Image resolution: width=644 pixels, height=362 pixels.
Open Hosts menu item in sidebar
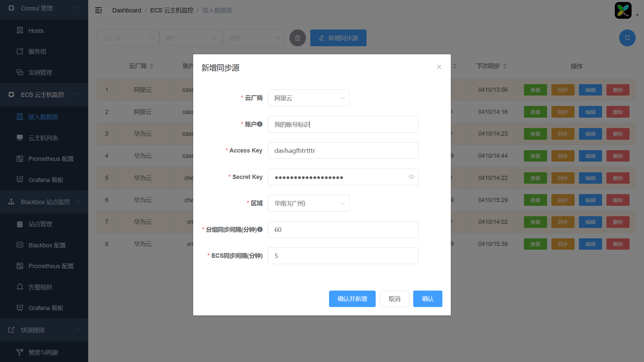(36, 31)
